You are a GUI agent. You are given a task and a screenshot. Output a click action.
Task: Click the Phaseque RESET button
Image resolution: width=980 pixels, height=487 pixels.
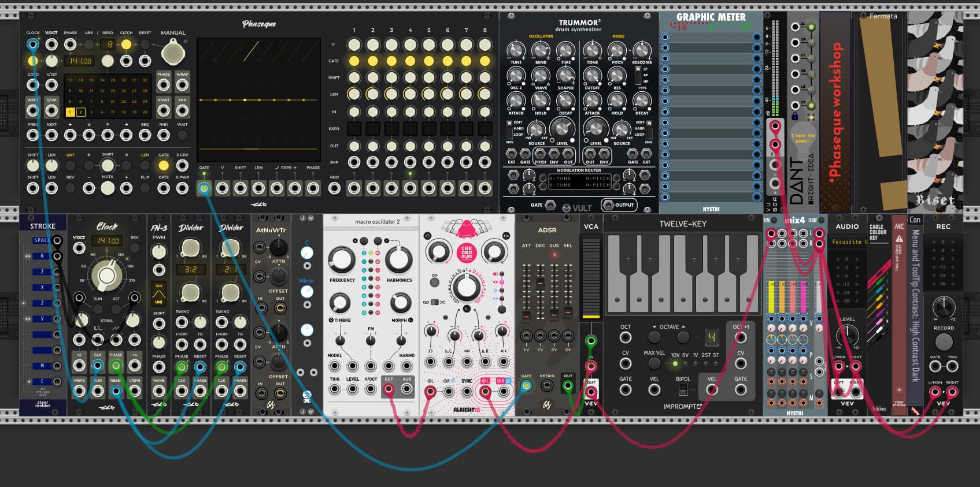click(x=145, y=44)
